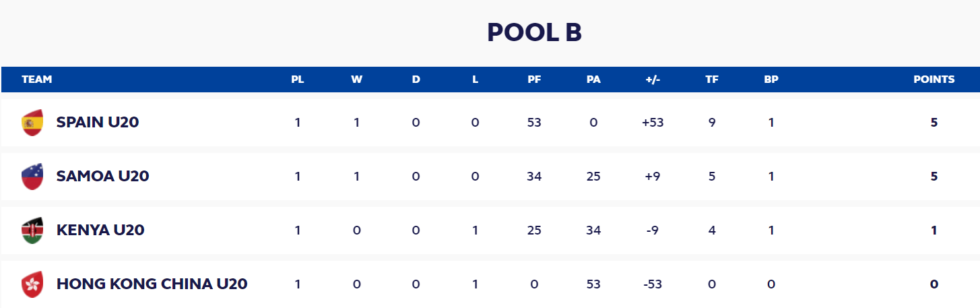Click Samoa's 34 points-for value
Viewport: 980px width, 308px height.
[534, 177]
